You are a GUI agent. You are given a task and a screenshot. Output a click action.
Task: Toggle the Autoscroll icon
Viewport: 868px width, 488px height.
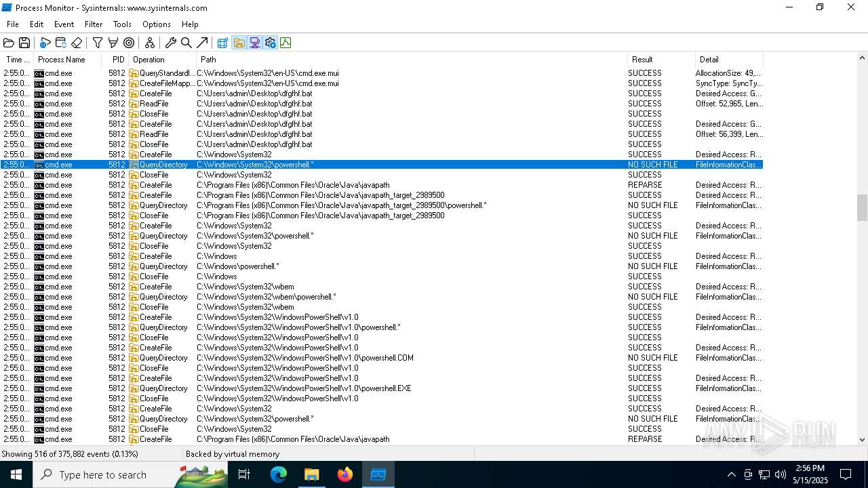61,43
